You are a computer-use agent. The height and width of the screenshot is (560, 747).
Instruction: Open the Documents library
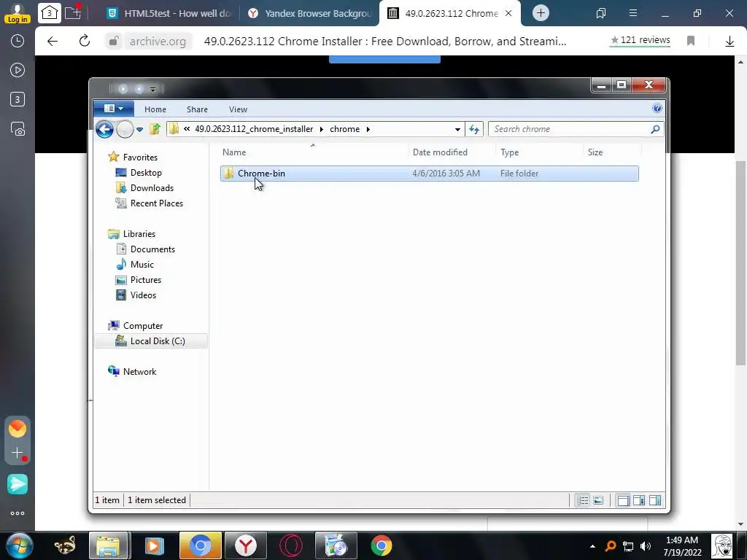[152, 249]
